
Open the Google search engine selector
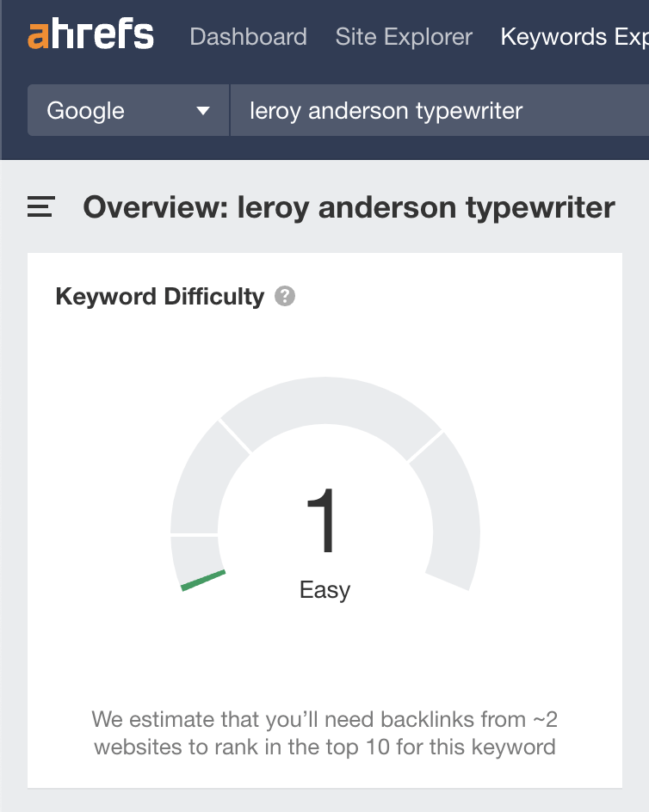pyautogui.click(x=128, y=110)
